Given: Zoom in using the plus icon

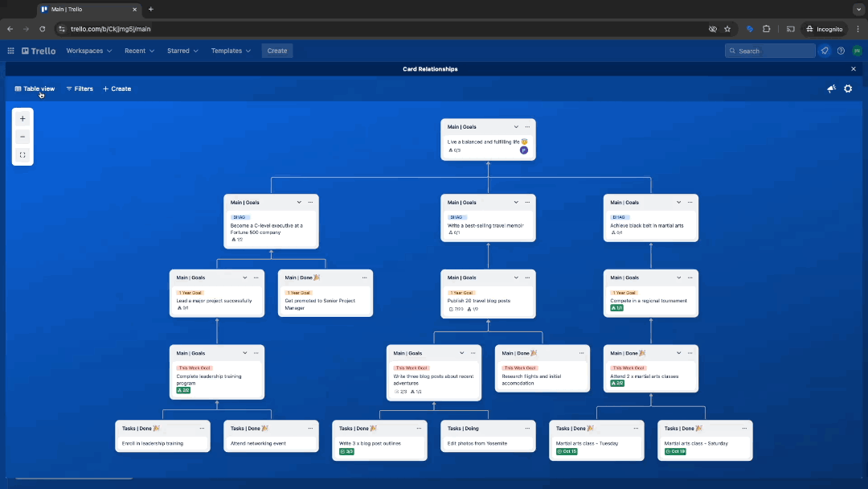Looking at the screenshot, I should (x=22, y=118).
